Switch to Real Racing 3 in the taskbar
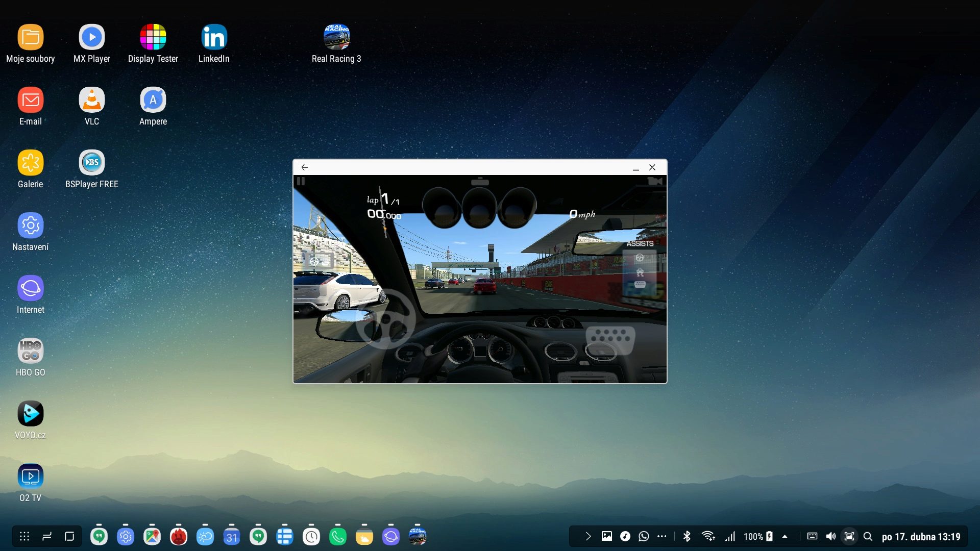This screenshot has width=980, height=551. (x=418, y=536)
